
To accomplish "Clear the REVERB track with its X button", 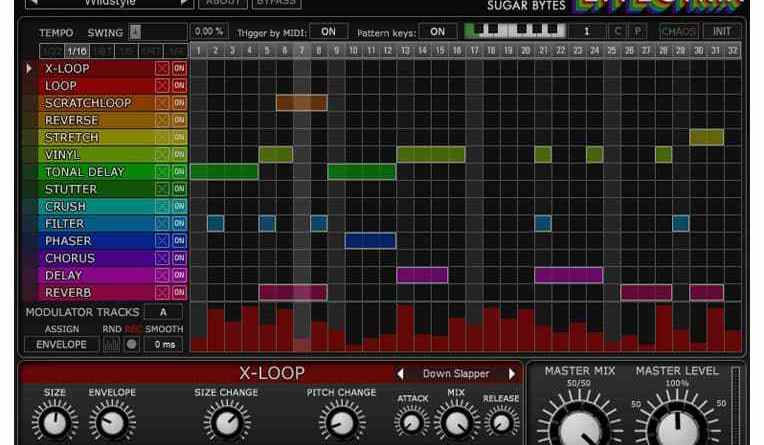I will tap(162, 292).
